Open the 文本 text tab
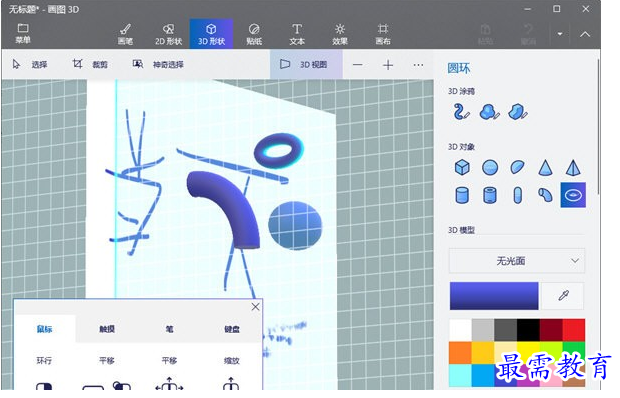 click(297, 34)
